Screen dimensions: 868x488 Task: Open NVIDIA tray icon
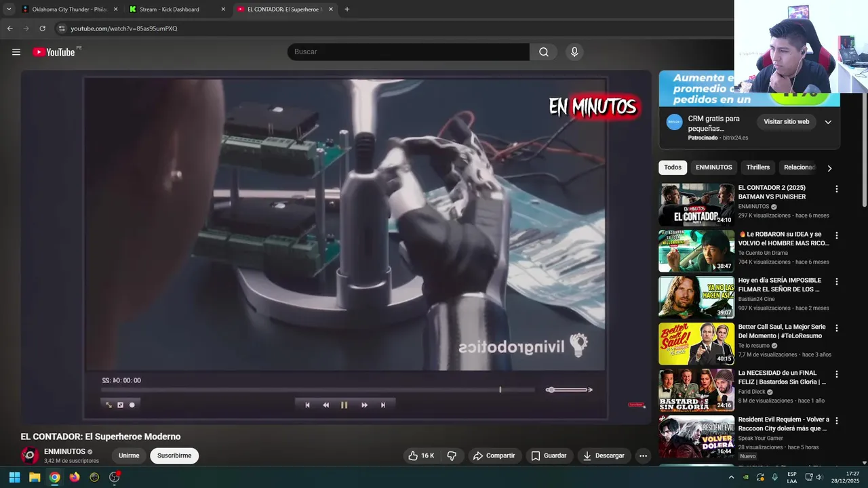[x=745, y=477]
